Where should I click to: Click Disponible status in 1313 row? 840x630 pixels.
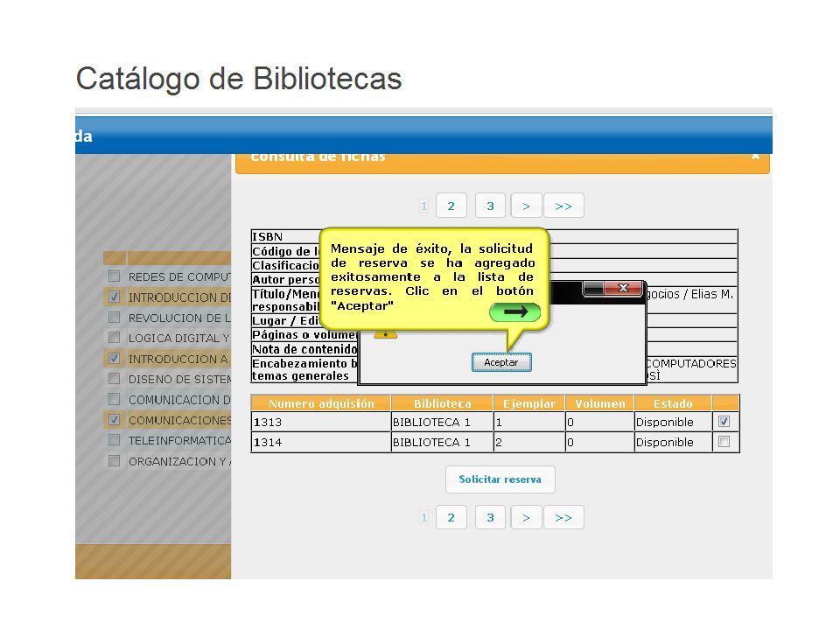(665, 422)
